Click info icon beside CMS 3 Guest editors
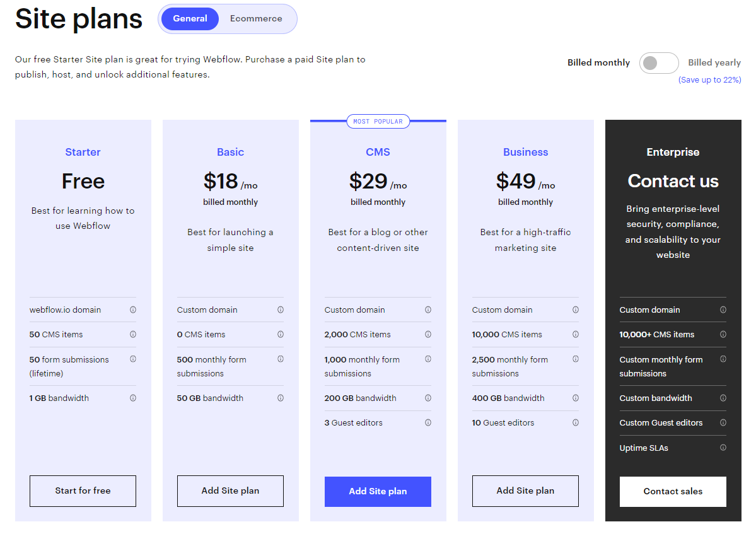 pyautogui.click(x=428, y=422)
